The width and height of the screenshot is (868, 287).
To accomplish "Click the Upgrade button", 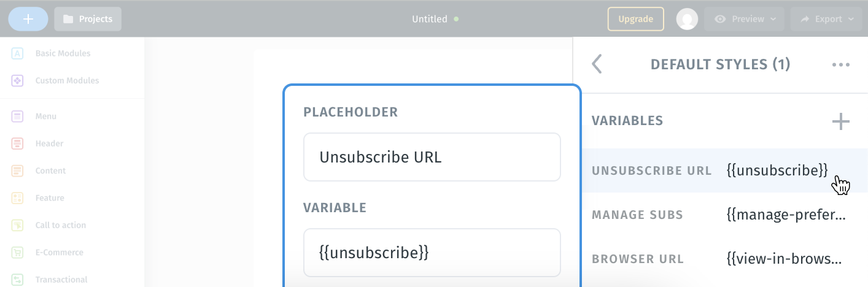I will point(635,19).
